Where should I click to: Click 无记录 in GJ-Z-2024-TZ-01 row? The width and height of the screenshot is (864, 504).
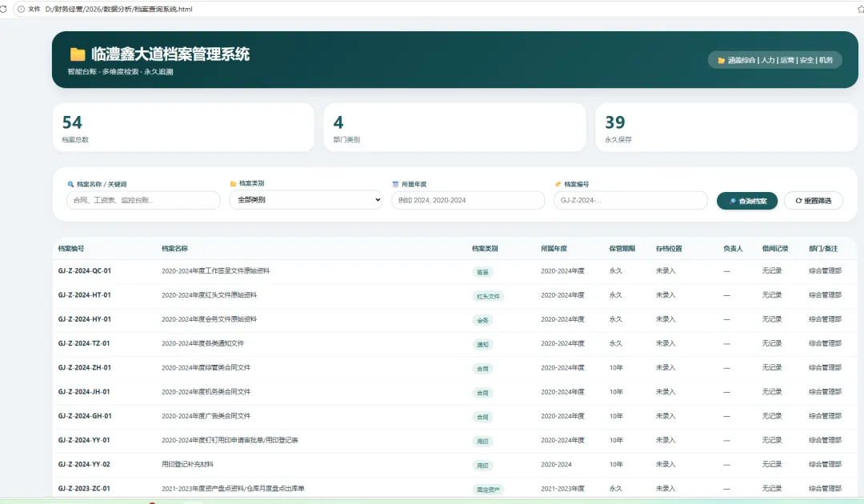click(x=772, y=343)
